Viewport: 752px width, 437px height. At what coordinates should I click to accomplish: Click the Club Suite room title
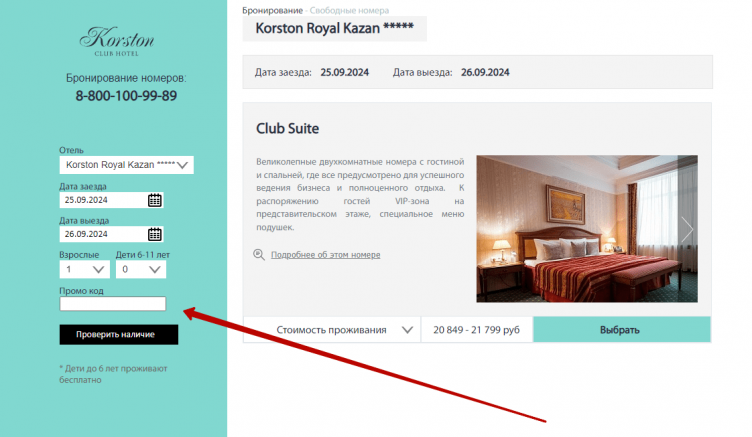(x=287, y=129)
